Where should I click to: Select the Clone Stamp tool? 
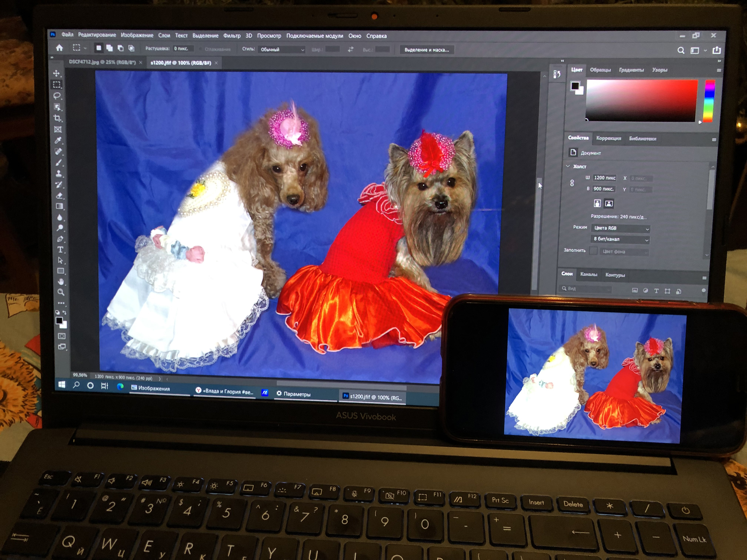pos(59,173)
